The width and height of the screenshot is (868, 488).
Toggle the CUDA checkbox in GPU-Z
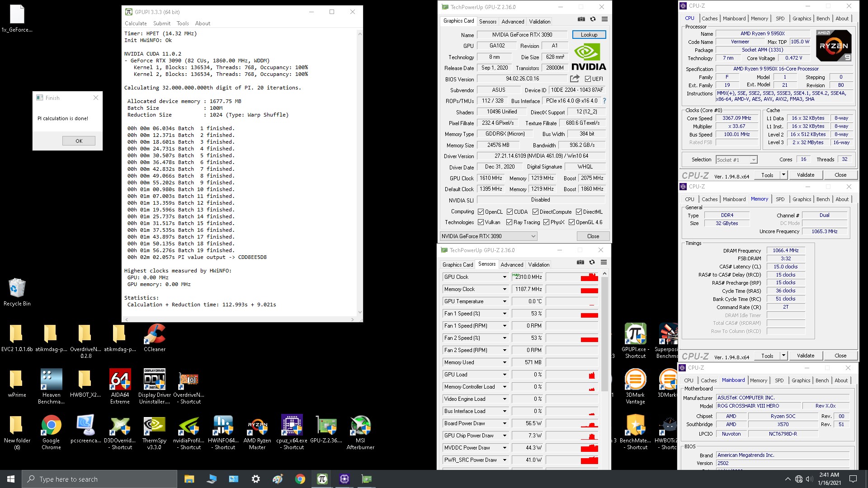(x=509, y=212)
